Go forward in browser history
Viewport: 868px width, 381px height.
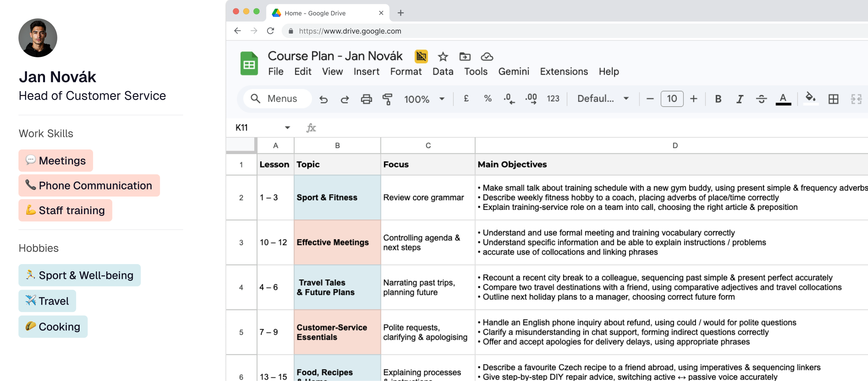click(254, 31)
